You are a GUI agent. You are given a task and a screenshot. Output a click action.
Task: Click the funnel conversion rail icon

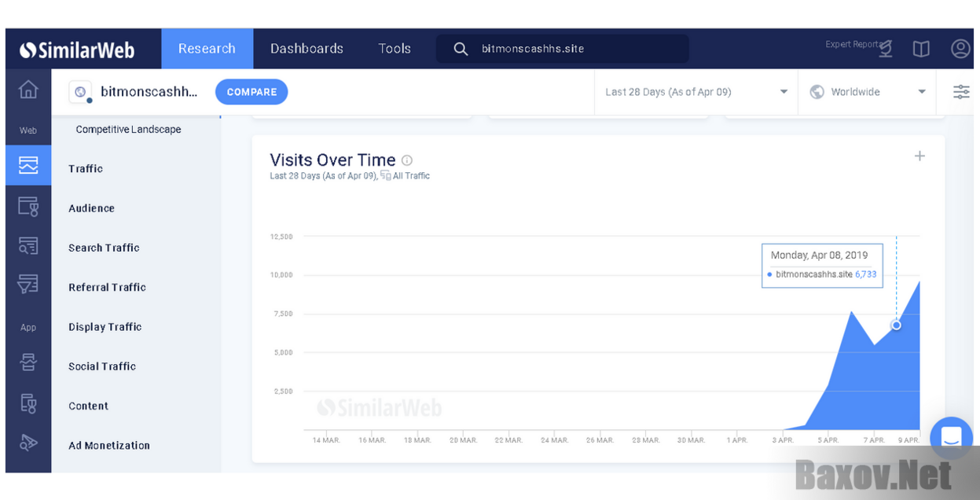point(28,284)
